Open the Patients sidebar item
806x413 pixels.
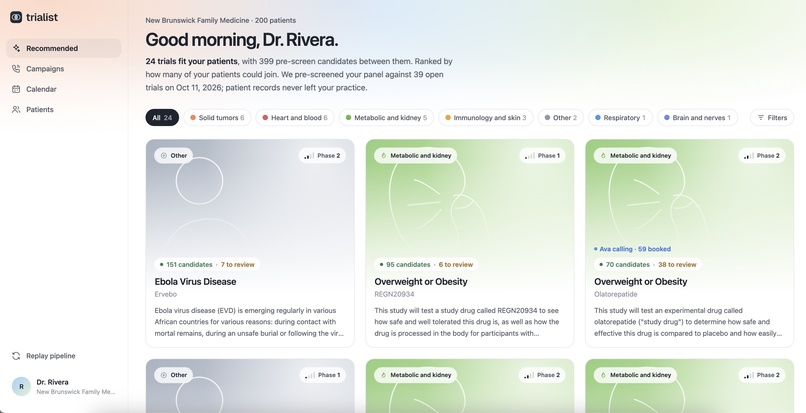point(64,110)
